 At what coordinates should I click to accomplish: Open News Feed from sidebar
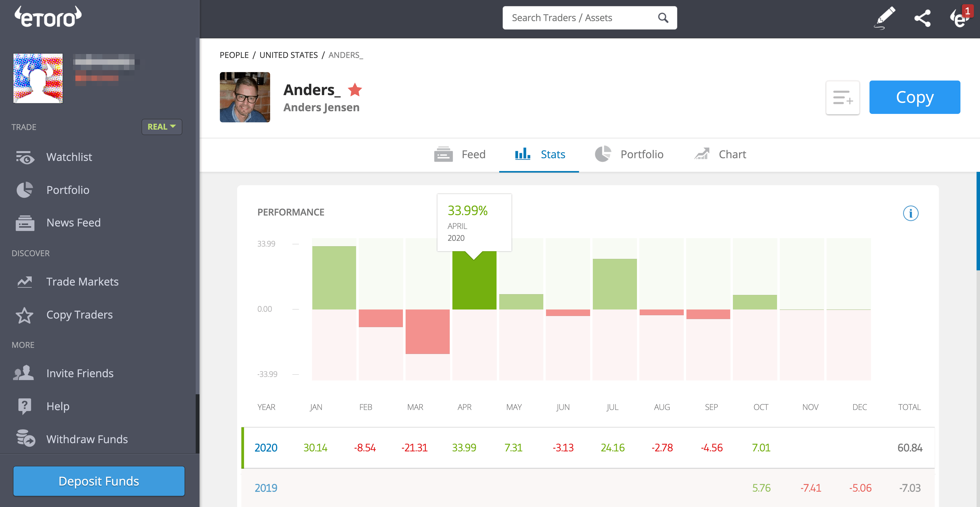[x=73, y=223]
